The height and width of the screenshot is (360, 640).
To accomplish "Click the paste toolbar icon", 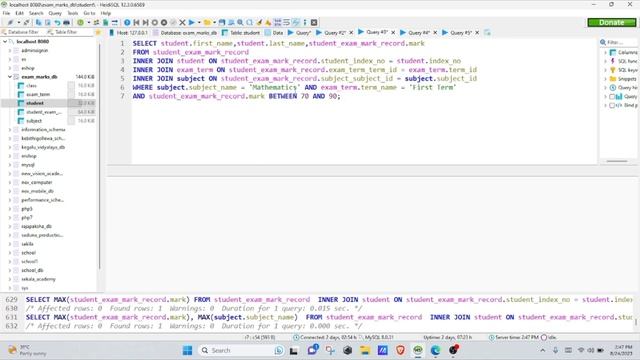I will (48, 22).
